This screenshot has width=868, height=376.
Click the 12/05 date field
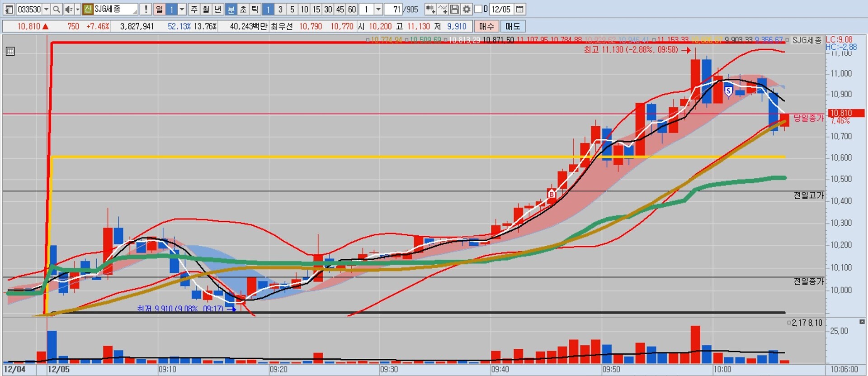[501, 9]
